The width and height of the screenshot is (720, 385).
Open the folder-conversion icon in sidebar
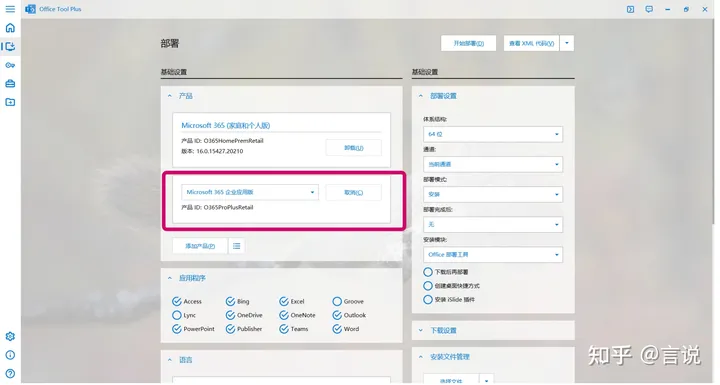tap(10, 102)
